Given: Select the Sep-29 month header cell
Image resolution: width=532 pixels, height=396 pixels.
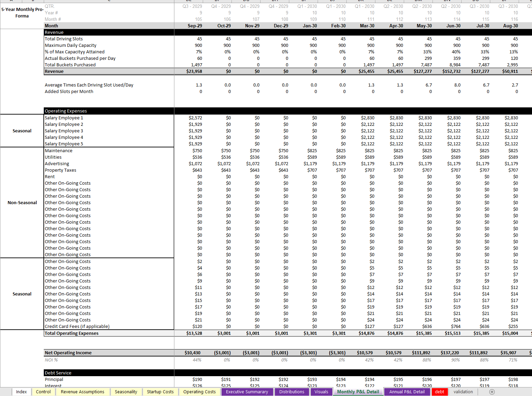Looking at the screenshot, I should tap(195, 26).
